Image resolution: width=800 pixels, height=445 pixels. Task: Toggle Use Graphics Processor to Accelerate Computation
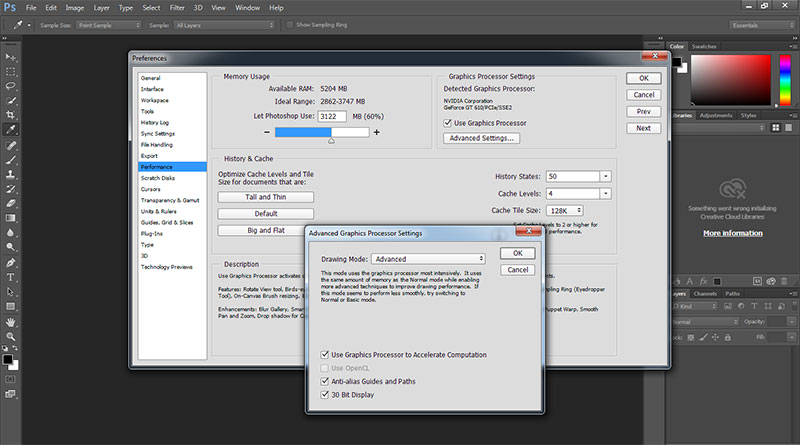click(324, 354)
